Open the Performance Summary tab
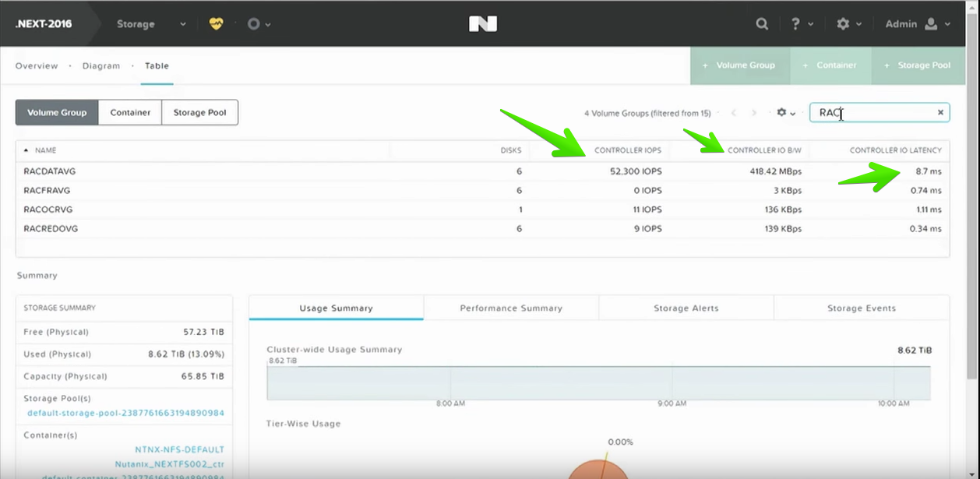980x479 pixels. point(511,308)
